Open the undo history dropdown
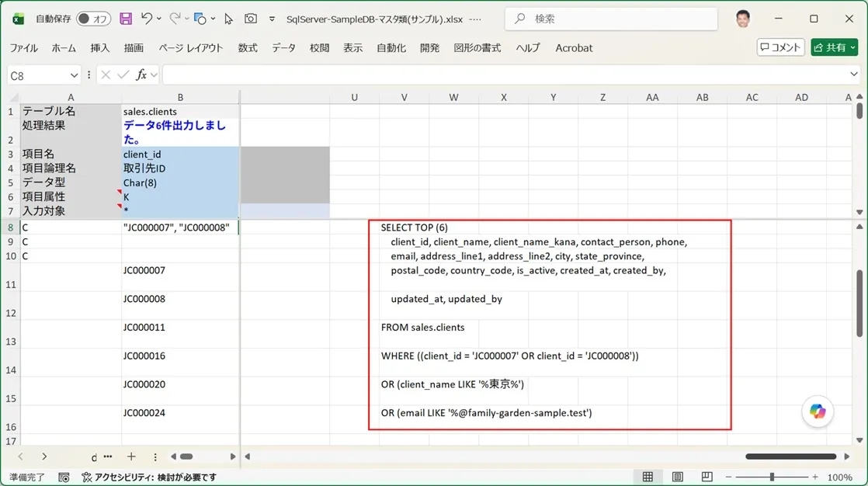This screenshot has height=486, width=868. point(159,19)
